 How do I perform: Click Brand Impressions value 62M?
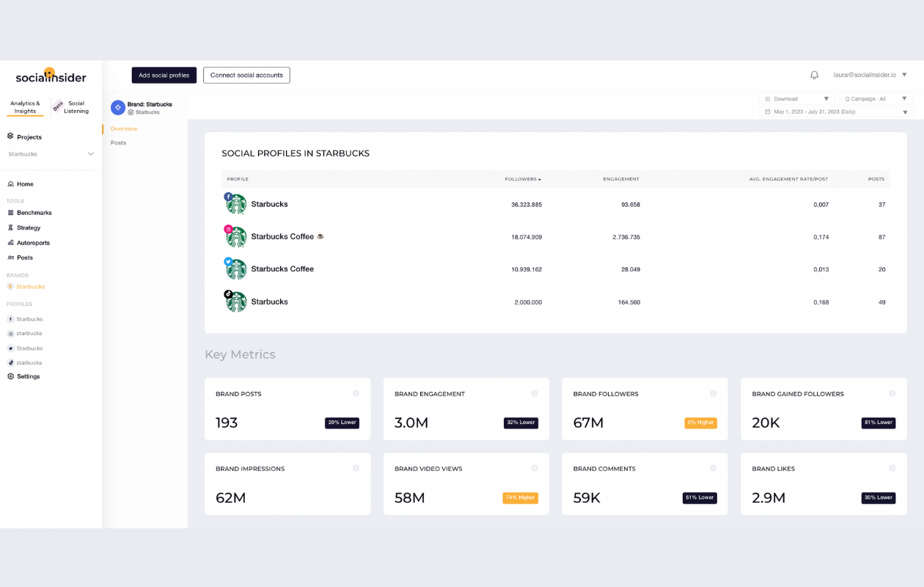(x=230, y=498)
